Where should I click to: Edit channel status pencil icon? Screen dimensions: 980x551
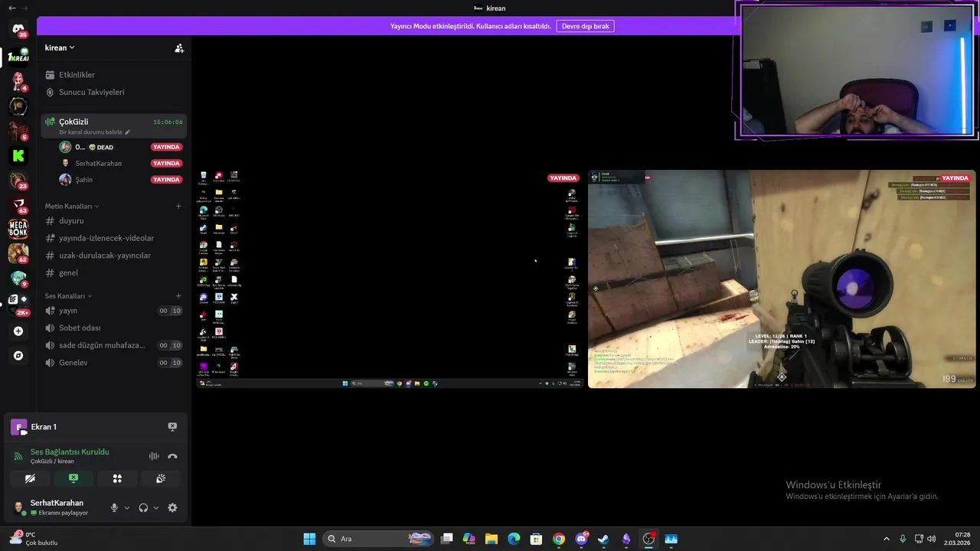[x=128, y=132]
